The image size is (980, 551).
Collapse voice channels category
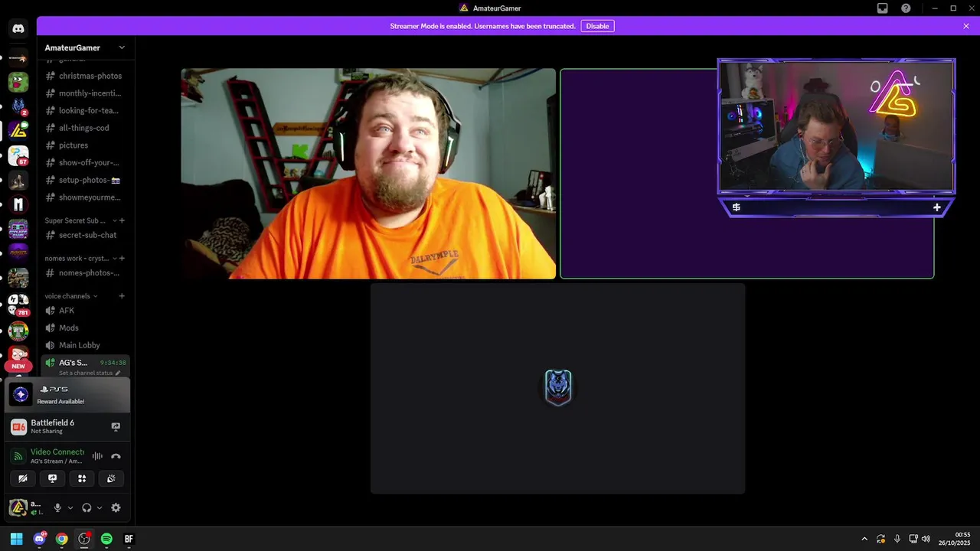72,296
